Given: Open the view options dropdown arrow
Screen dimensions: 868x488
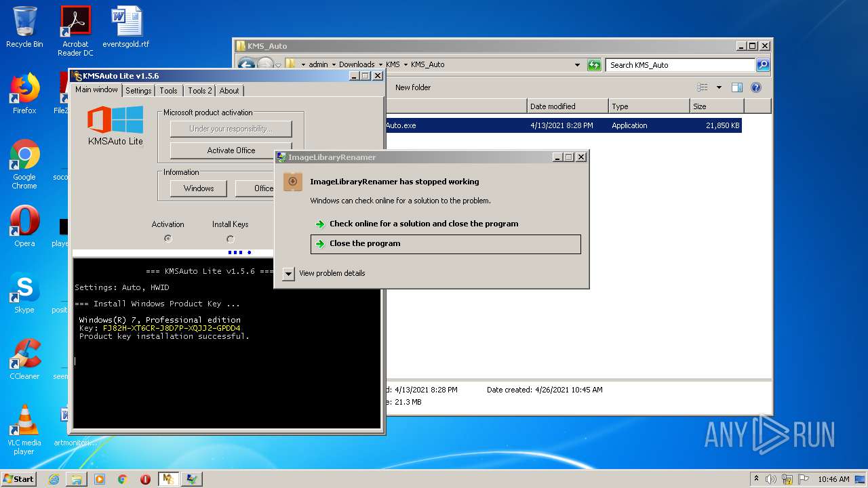Looking at the screenshot, I should (x=719, y=87).
